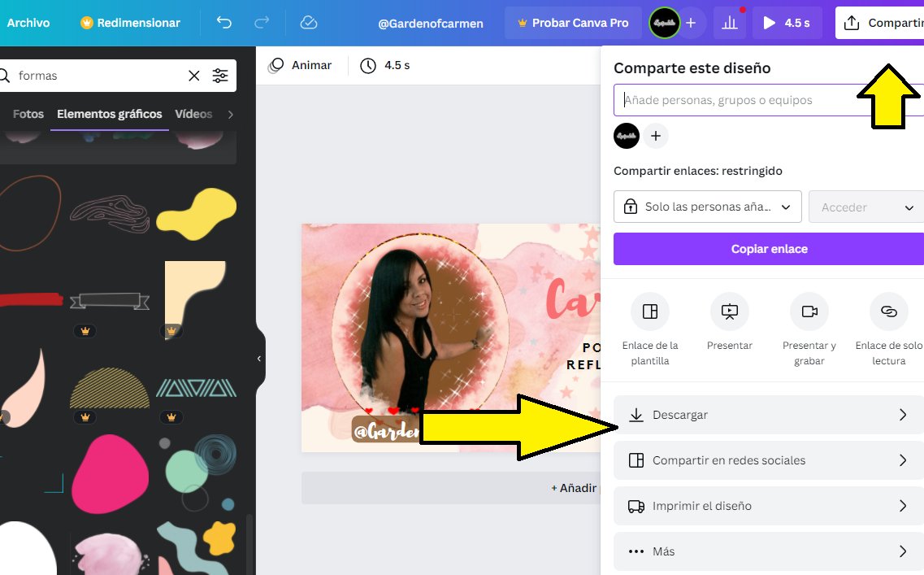924x575 pixels.
Task: Click the cloud save status icon
Action: [x=309, y=23]
